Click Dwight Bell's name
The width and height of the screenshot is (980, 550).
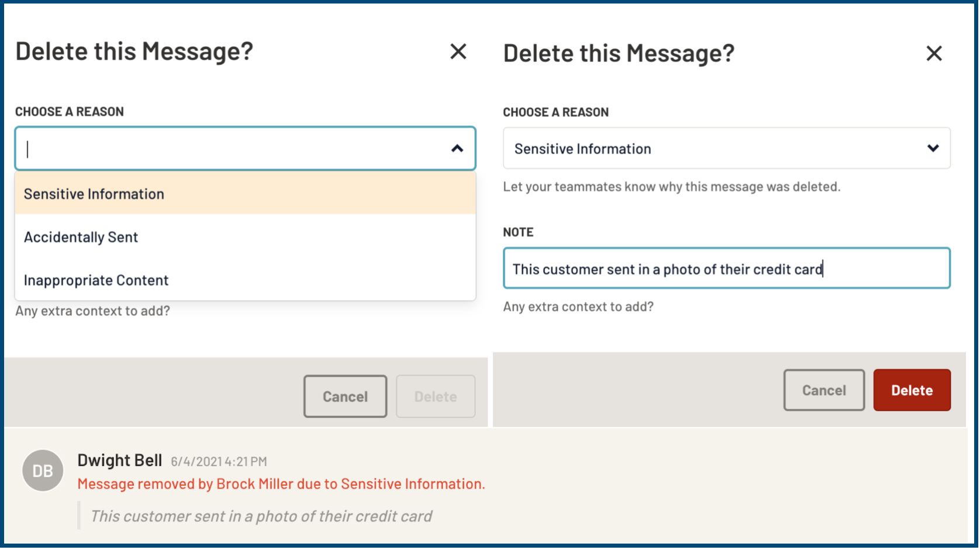tap(119, 460)
